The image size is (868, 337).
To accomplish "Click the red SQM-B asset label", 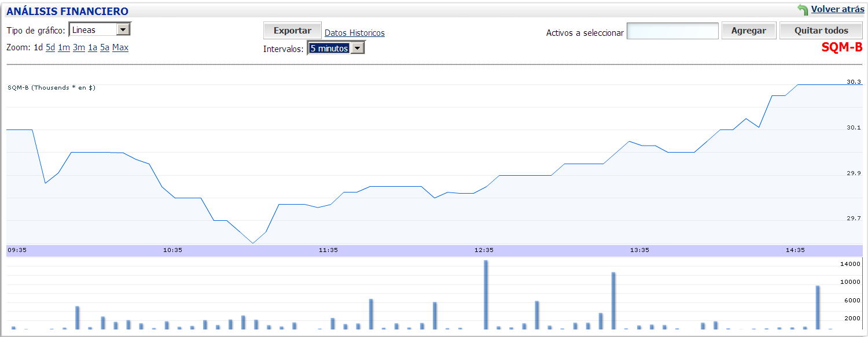I will (842, 47).
